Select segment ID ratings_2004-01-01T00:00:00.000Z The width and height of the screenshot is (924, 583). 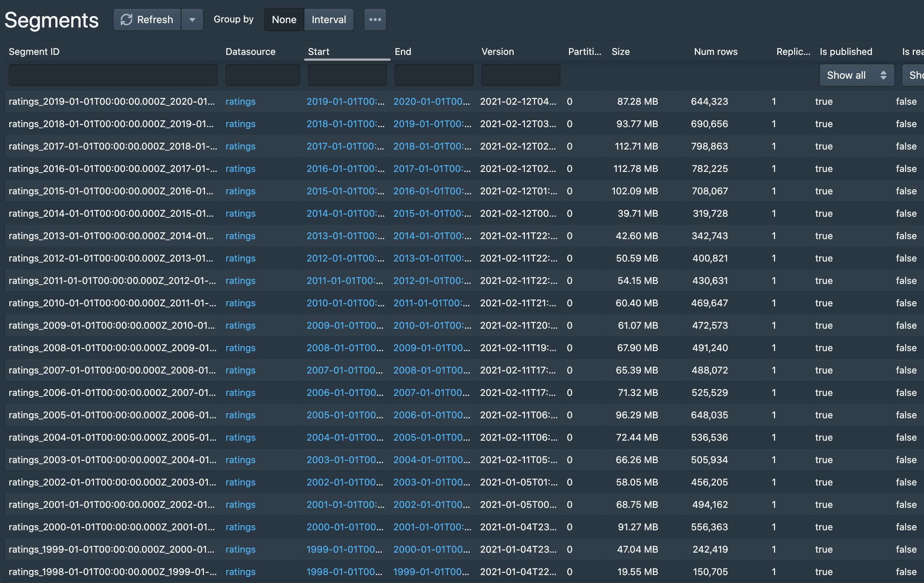pyautogui.click(x=112, y=437)
